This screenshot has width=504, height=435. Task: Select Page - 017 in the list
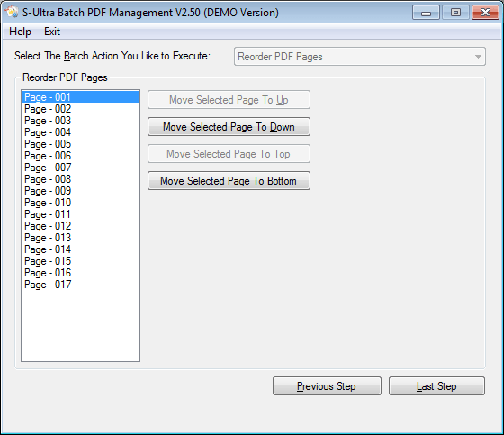[80, 285]
